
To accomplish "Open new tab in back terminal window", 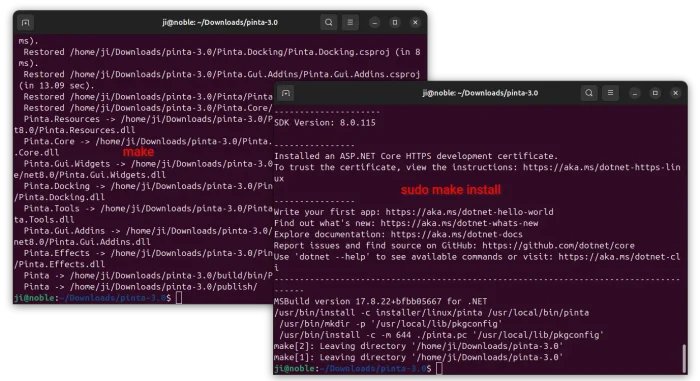I will [x=25, y=22].
